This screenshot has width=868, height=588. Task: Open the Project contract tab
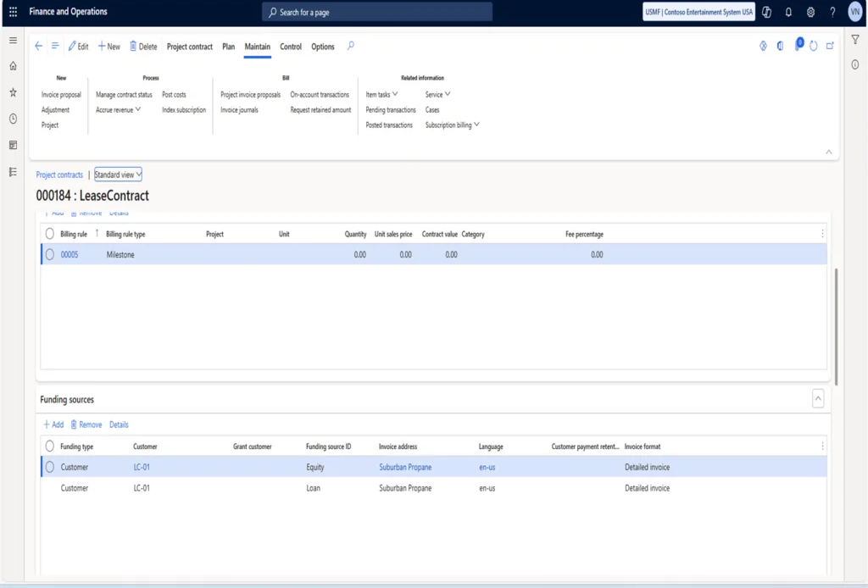tap(189, 47)
